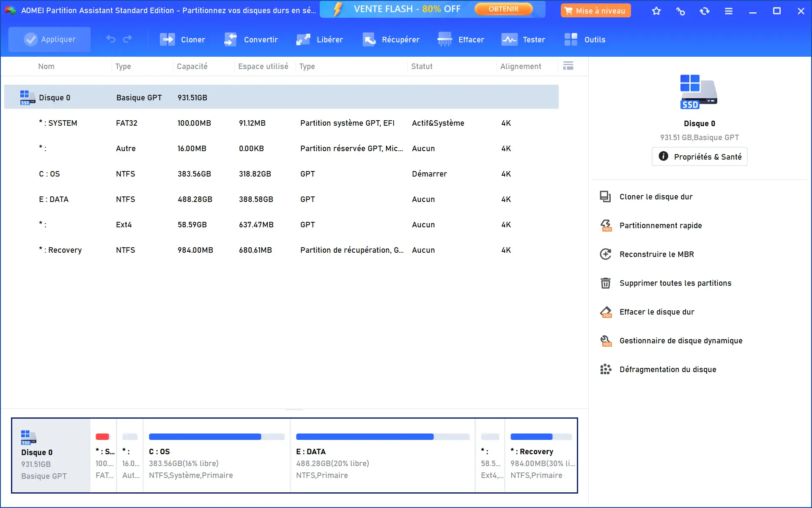The width and height of the screenshot is (812, 508).
Task: Sort by the Statut column header
Action: [422, 66]
